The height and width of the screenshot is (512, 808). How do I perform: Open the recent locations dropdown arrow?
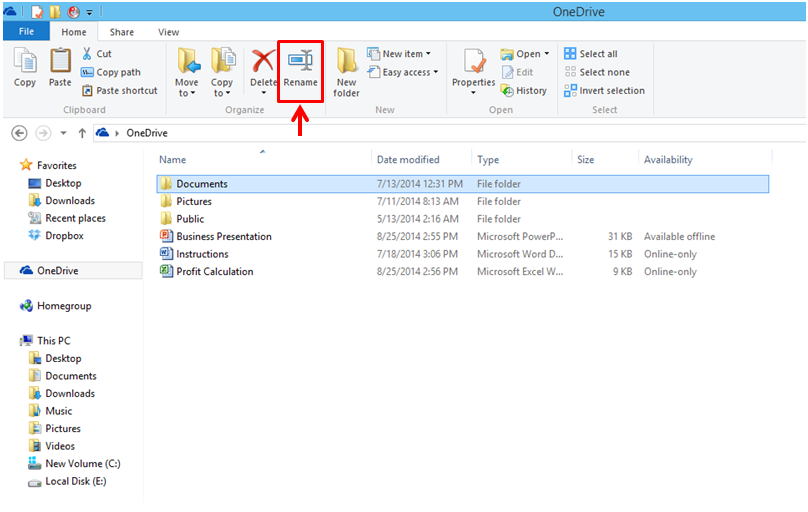point(63,133)
